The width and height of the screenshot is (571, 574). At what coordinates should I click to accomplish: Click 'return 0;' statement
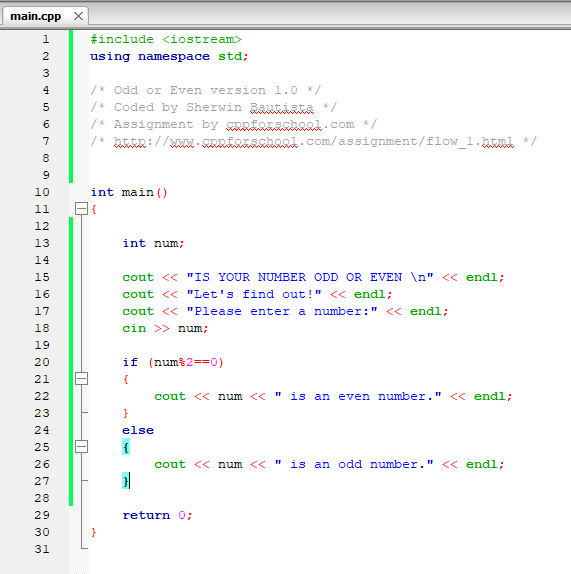click(x=157, y=515)
